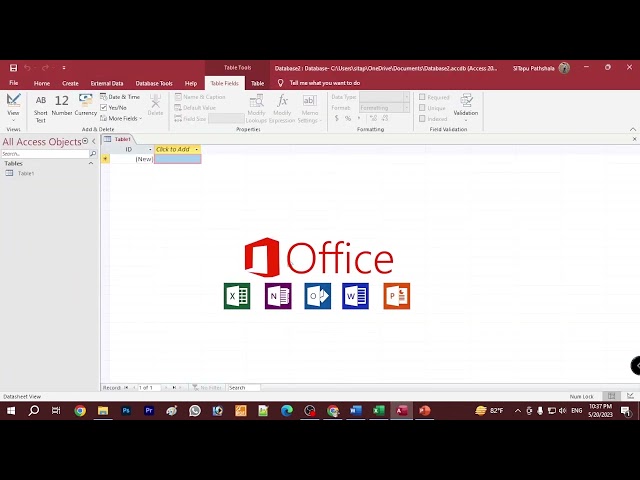
Task: Collapse navigation pane with shutter bar arrow
Action: click(94, 141)
